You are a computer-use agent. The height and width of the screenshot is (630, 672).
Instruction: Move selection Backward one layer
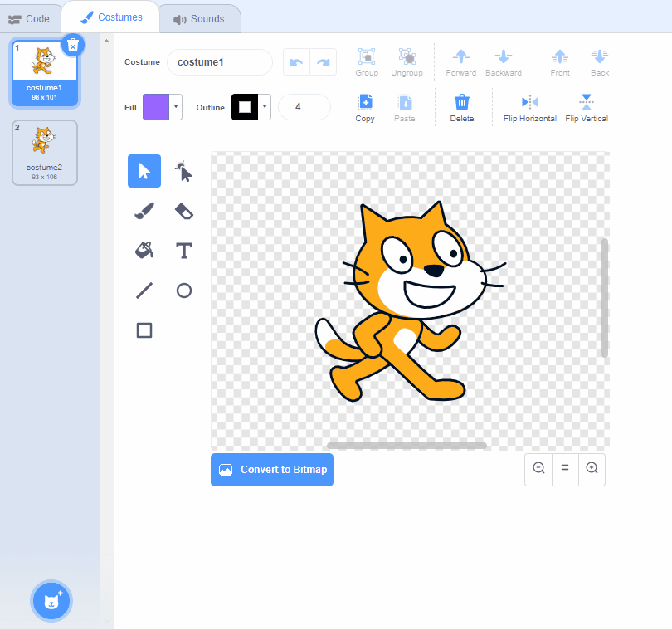coord(504,62)
